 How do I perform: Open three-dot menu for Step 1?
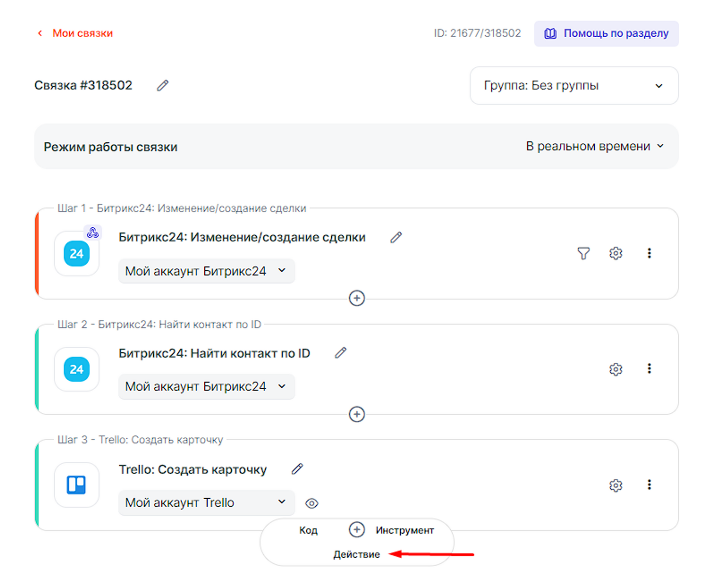tap(649, 253)
